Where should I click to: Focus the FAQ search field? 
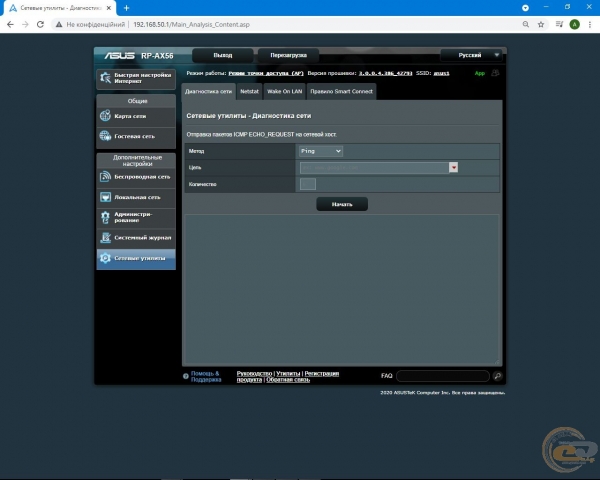(x=443, y=376)
